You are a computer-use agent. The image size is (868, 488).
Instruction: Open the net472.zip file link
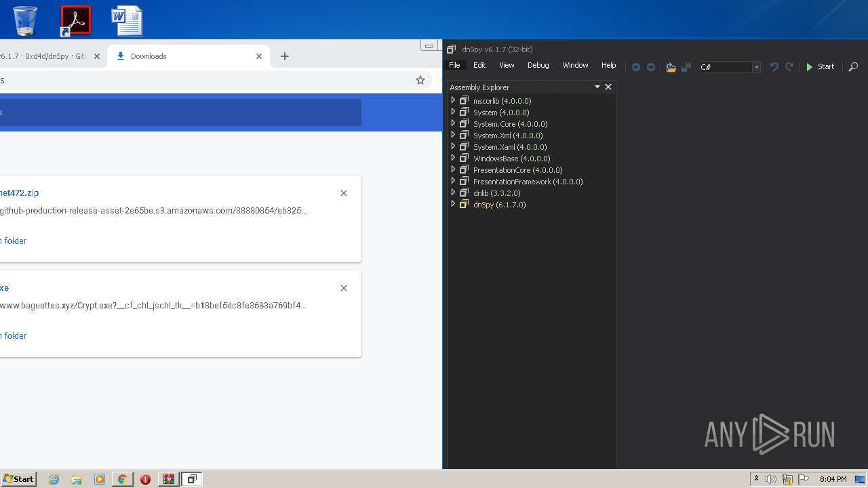pos(20,193)
